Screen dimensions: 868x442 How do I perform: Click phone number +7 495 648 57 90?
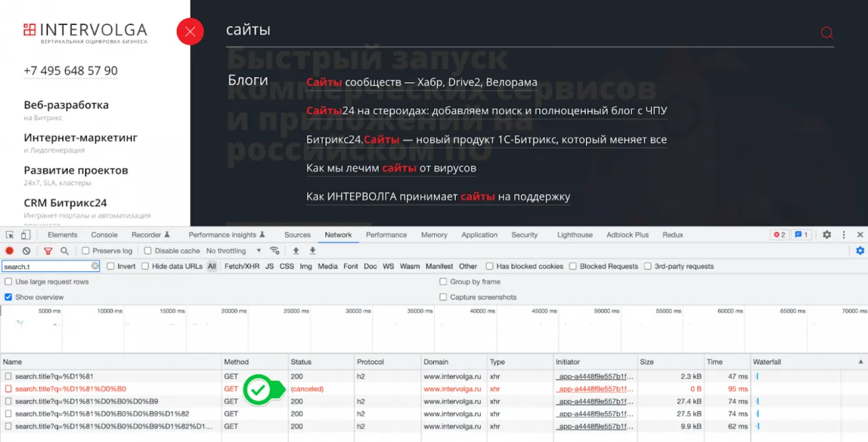pos(71,71)
